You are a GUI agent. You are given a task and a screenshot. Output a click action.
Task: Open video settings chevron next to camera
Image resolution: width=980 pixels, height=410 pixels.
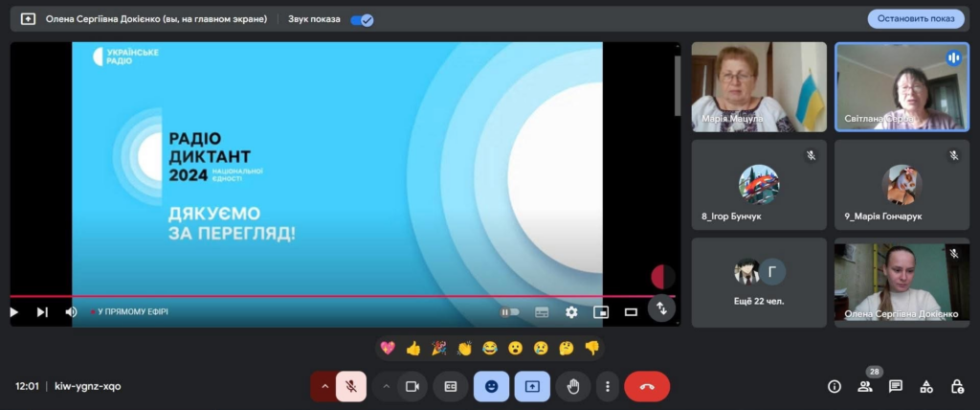[387, 386]
